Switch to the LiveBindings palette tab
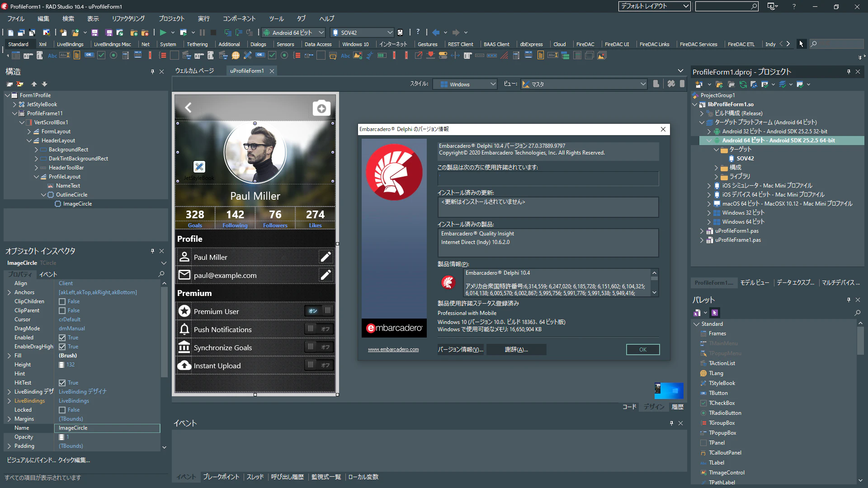The width and height of the screenshot is (868, 488). [x=70, y=44]
